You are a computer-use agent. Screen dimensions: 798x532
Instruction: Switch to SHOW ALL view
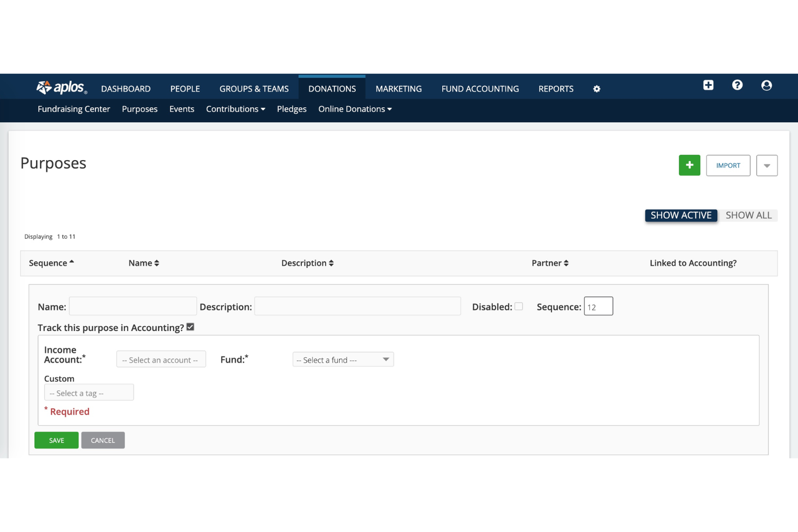[x=749, y=215]
